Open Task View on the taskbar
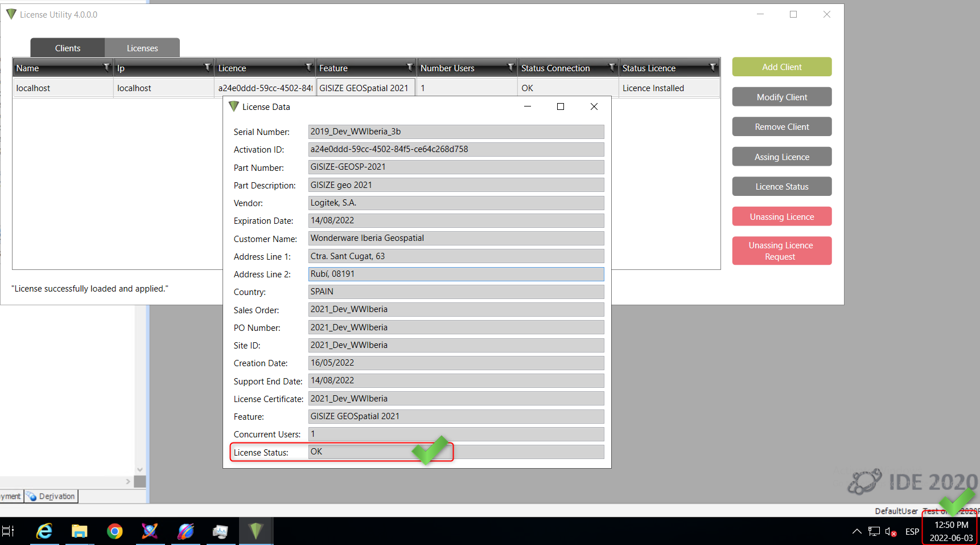The image size is (980, 545). pyautogui.click(x=9, y=531)
